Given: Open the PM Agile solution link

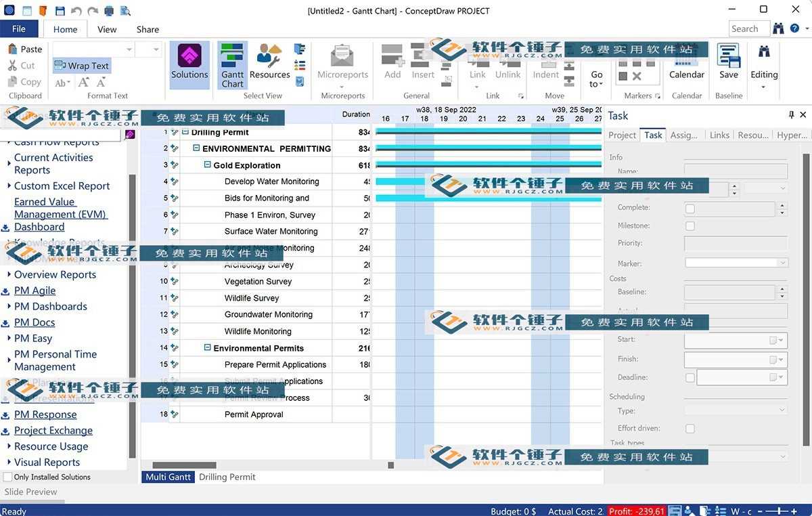Looking at the screenshot, I should [x=35, y=291].
